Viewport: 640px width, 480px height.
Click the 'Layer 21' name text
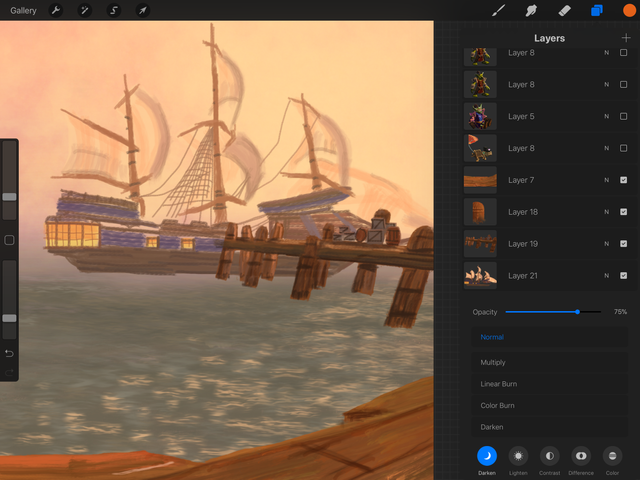click(x=523, y=276)
